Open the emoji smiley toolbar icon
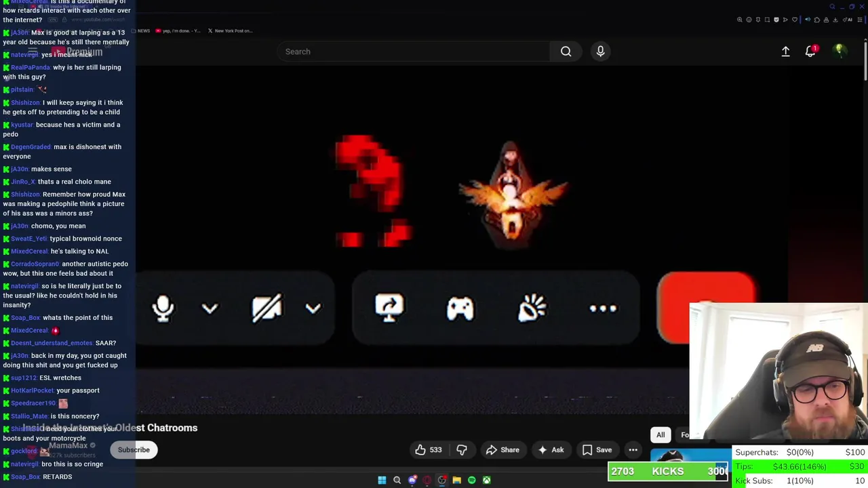 pyautogui.click(x=749, y=20)
